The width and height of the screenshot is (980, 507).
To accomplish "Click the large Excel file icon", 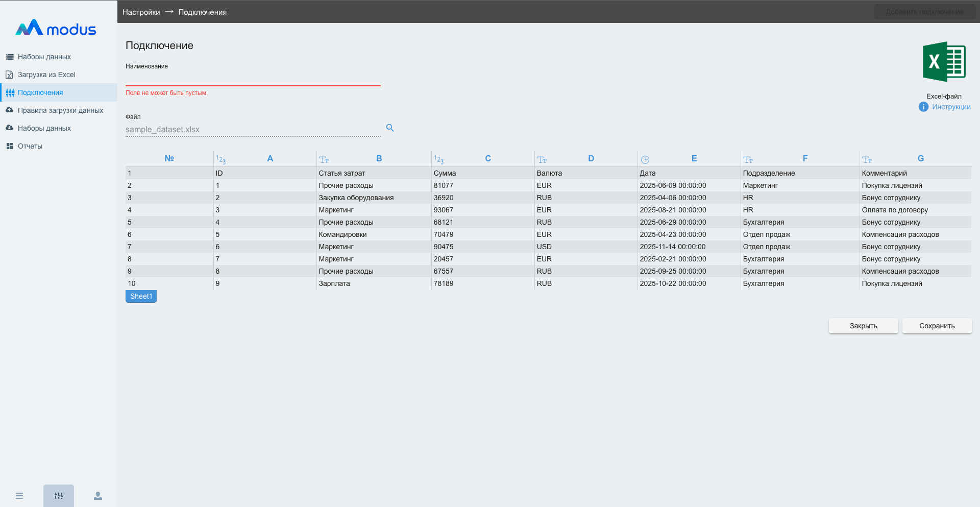I will coord(944,62).
